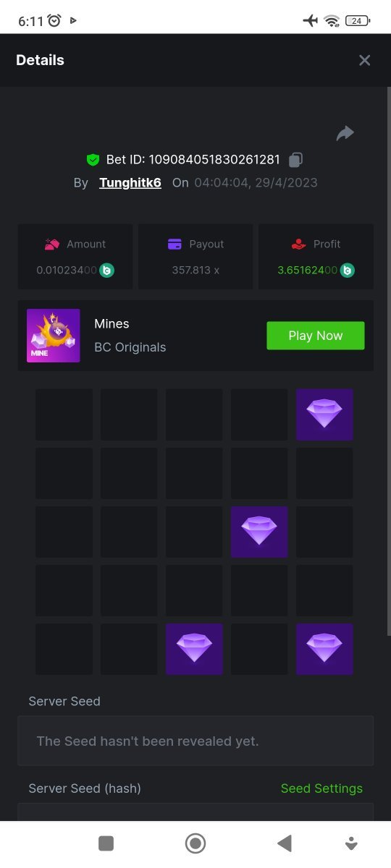Click the Server Seed field

tap(195, 741)
